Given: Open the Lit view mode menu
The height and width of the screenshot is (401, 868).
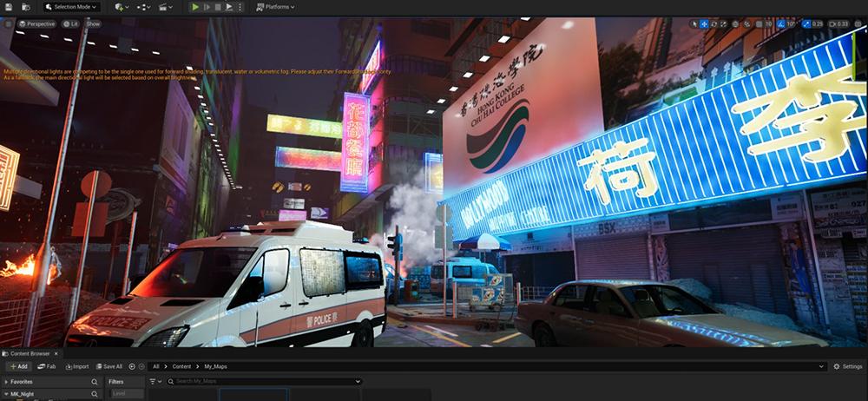Looking at the screenshot, I should click(x=70, y=23).
